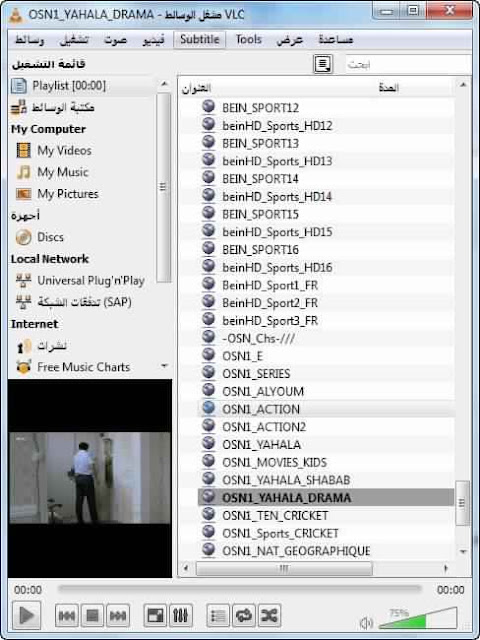Stop playback button
Image resolution: width=480 pixels, height=640 pixels.
click(x=92, y=616)
